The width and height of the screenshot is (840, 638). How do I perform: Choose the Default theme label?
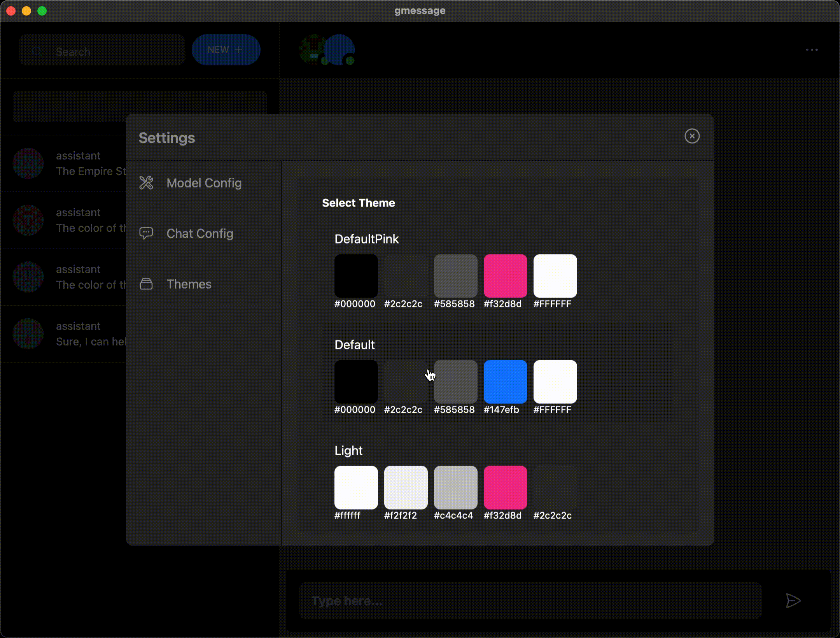coord(354,345)
